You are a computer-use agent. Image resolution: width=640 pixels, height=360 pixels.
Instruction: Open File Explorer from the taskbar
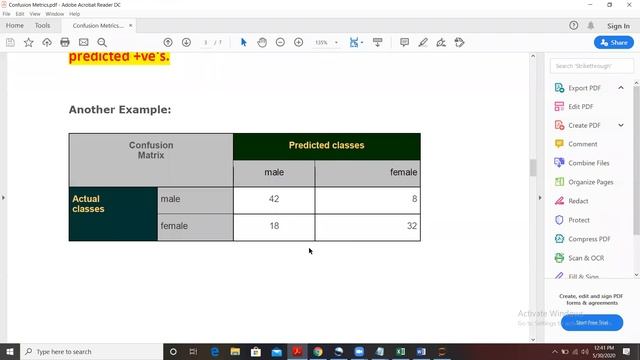tap(235, 351)
